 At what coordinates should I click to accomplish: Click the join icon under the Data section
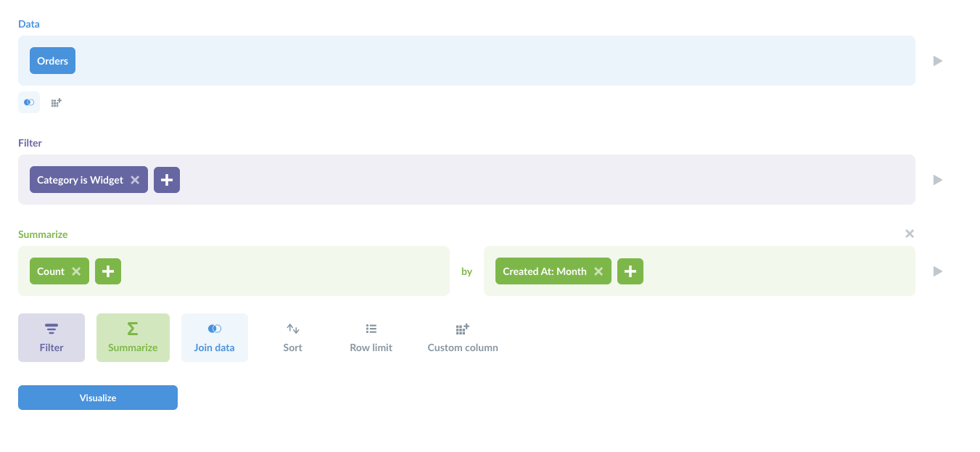point(28,102)
